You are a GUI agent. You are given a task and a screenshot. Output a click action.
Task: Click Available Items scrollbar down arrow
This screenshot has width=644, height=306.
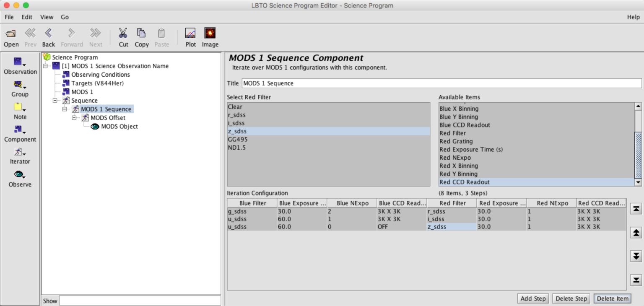(x=638, y=182)
